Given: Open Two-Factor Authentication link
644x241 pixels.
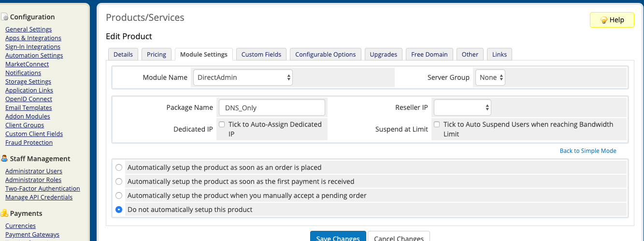Looking at the screenshot, I should tap(43, 189).
